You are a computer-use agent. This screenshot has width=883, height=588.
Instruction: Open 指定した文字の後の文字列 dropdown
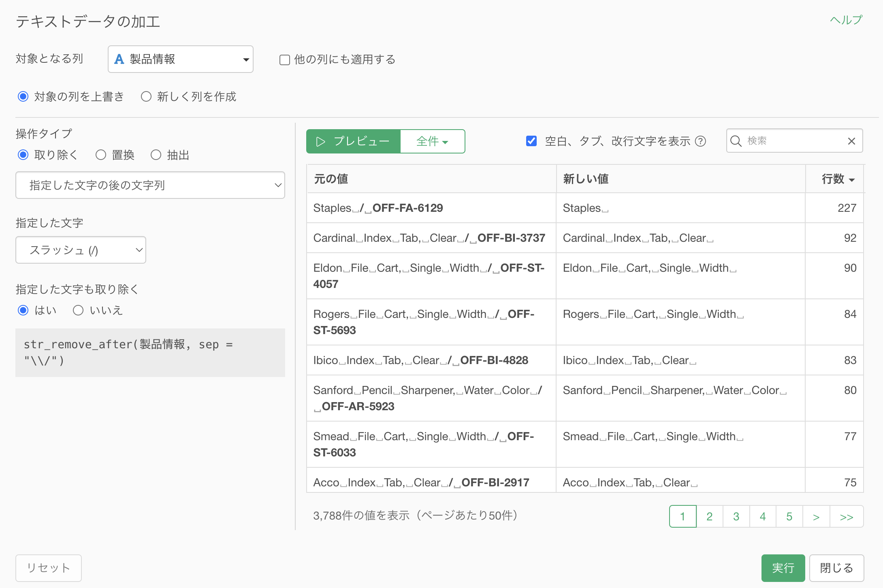tap(150, 185)
